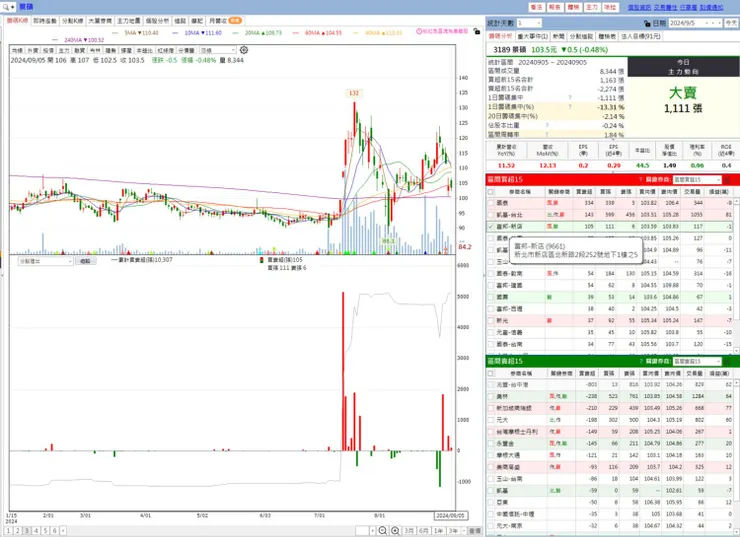This screenshot has width=740, height=537.
Task: Open the 日線 period dropdown
Action: click(218, 50)
